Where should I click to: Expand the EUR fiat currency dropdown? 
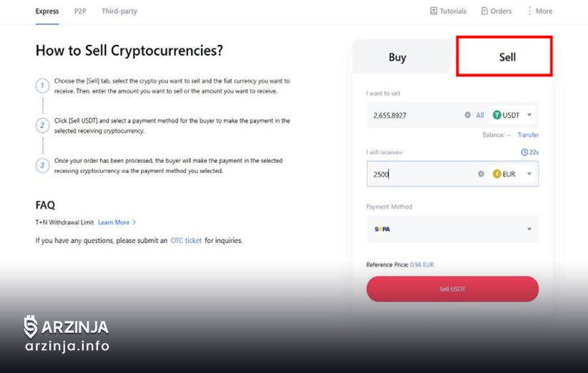[x=529, y=174]
